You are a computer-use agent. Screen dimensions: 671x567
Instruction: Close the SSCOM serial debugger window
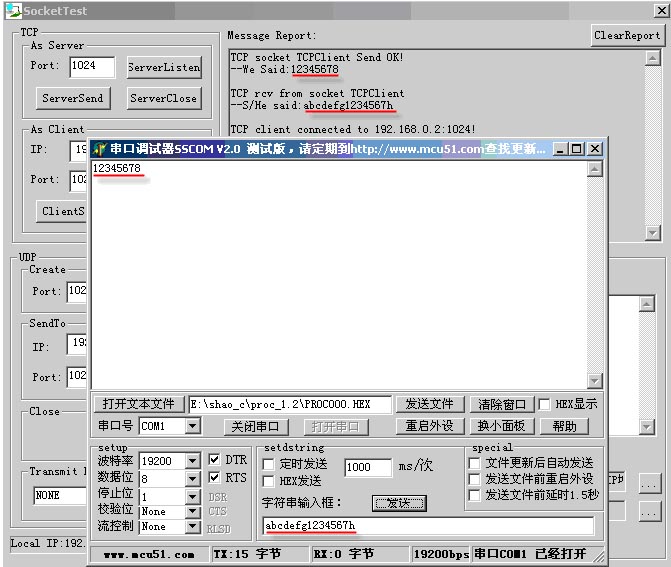coord(594,149)
